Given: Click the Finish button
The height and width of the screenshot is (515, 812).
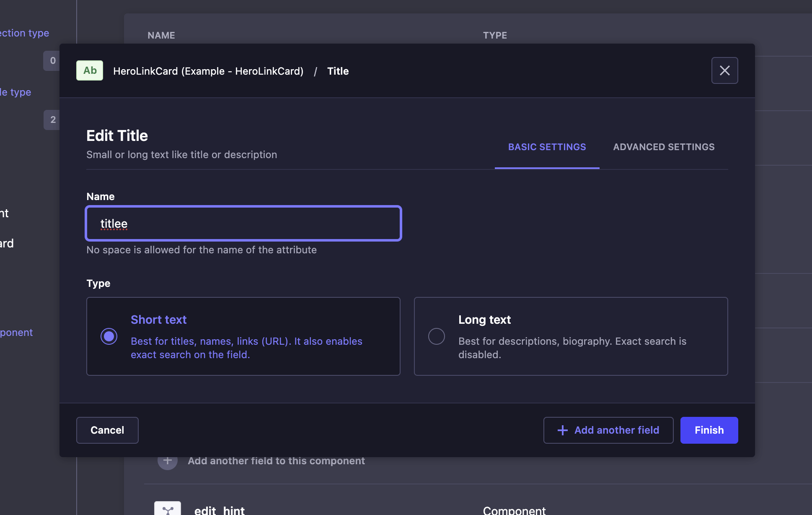Looking at the screenshot, I should (709, 430).
